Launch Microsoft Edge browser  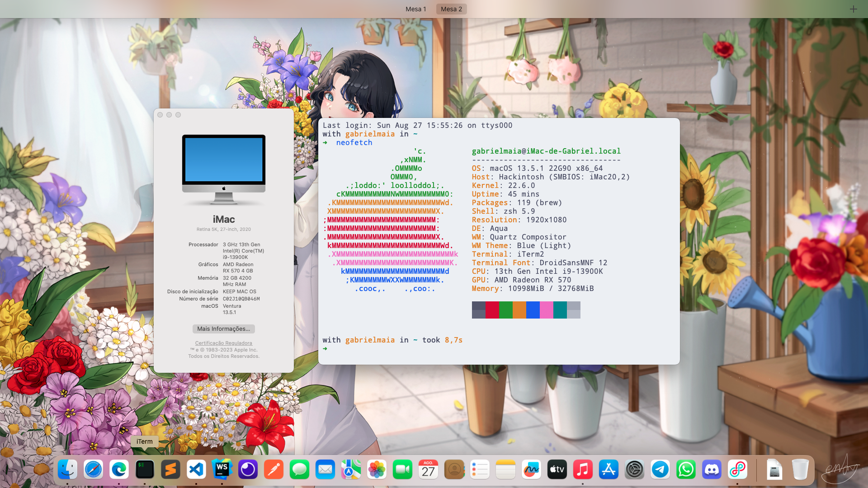click(119, 470)
